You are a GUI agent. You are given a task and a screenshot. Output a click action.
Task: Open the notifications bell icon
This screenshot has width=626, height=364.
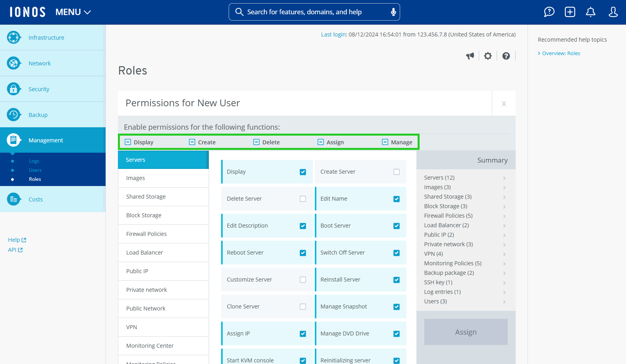point(591,12)
